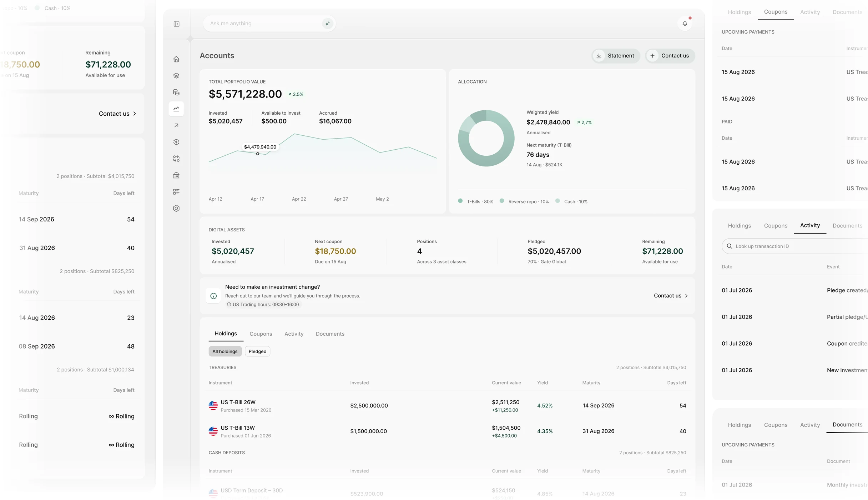Click the Reverse repo 10% legend swatch
868x500 pixels.
click(502, 201)
